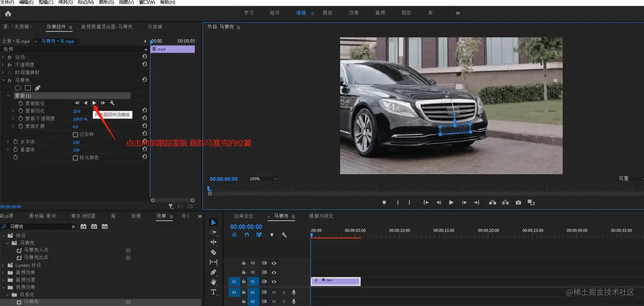This screenshot has width=644, height=306.
Task: Click Go to In point button
Action: pyautogui.click(x=425, y=203)
